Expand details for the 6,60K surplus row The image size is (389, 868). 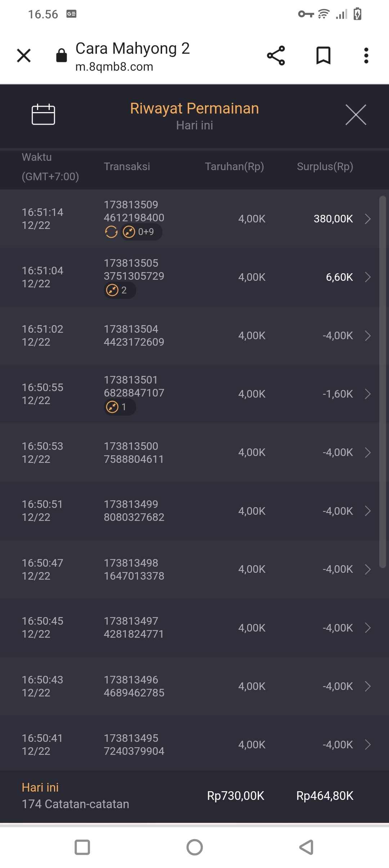click(x=368, y=277)
